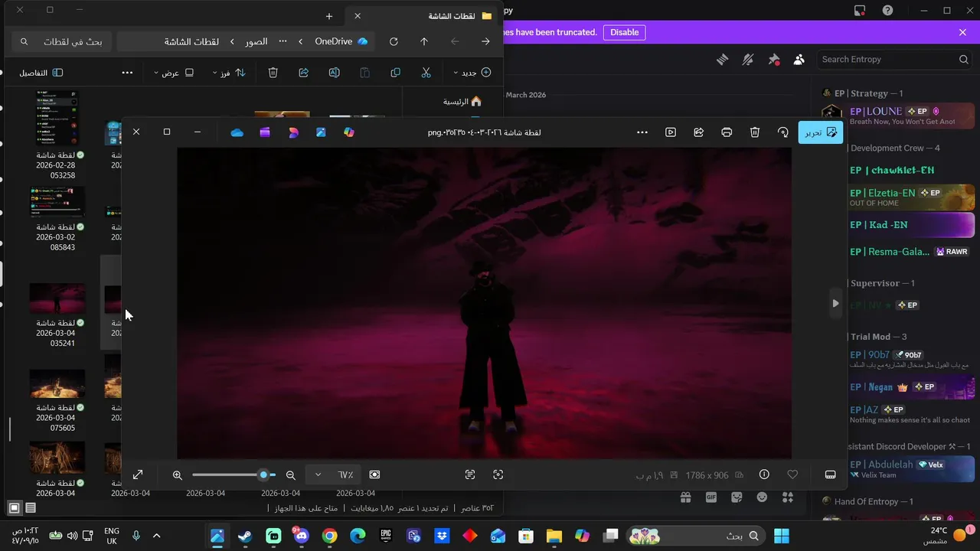Image resolution: width=980 pixels, height=551 pixels.
Task: Open GIF picker in Discord
Action: click(x=711, y=497)
